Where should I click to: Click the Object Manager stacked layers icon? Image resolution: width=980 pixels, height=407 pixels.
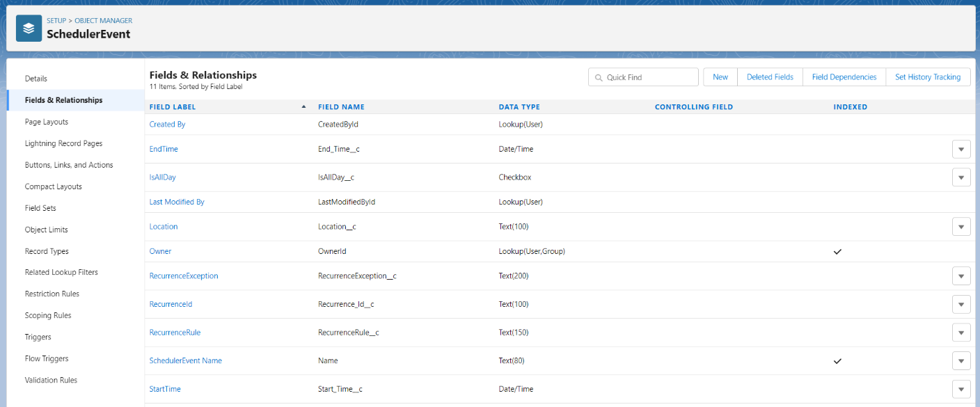pyautogui.click(x=29, y=29)
